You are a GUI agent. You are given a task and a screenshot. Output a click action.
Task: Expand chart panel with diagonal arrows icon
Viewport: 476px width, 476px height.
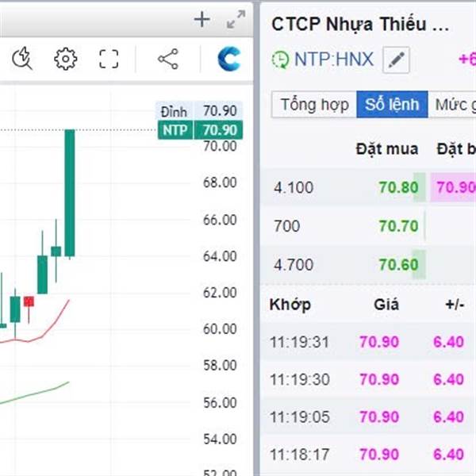pyautogui.click(x=236, y=19)
